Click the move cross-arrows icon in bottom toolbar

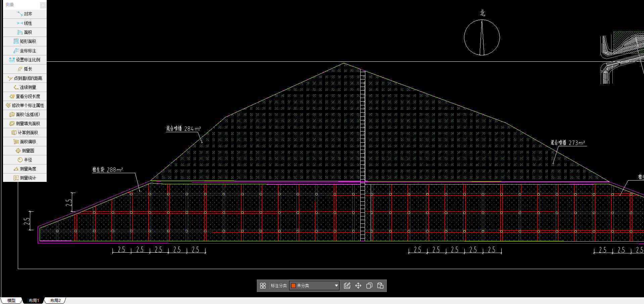pyautogui.click(x=358, y=286)
